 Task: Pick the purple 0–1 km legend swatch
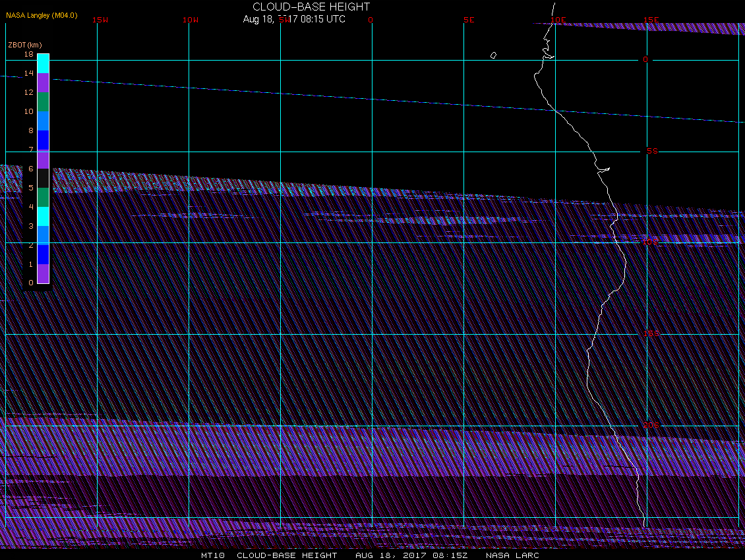44,273
